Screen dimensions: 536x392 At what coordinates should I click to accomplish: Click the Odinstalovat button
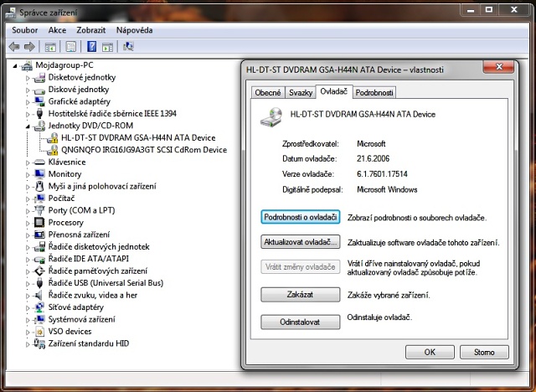tap(300, 322)
